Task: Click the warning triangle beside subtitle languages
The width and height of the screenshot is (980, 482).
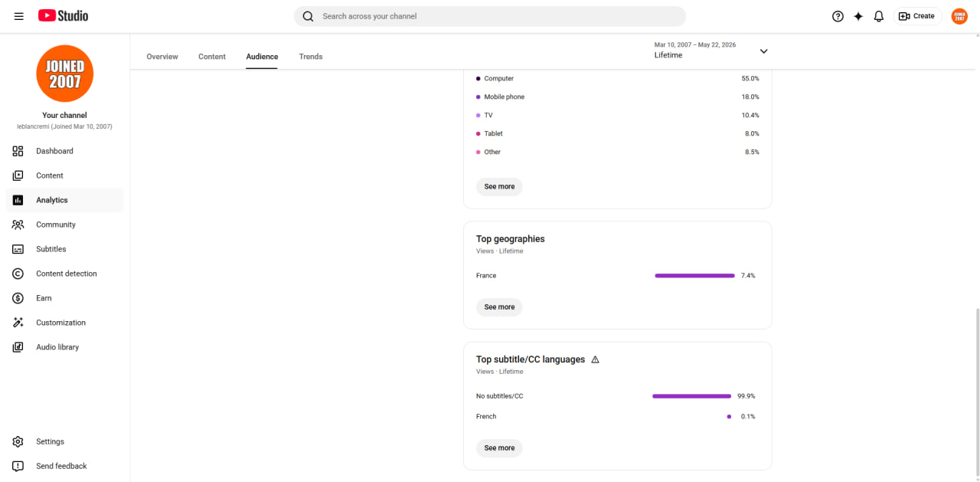Action: (595, 359)
